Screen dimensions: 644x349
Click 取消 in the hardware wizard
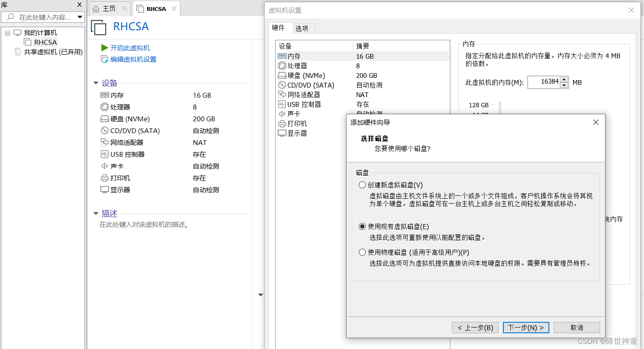pyautogui.click(x=577, y=328)
